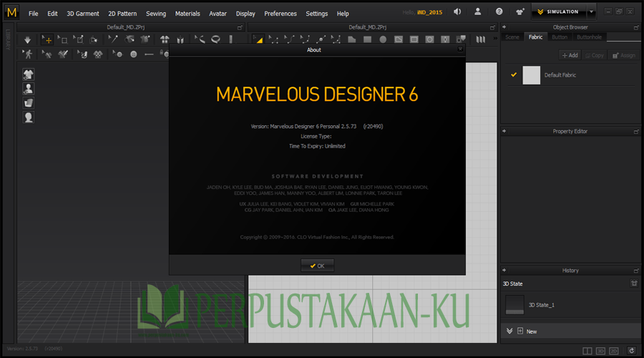The width and height of the screenshot is (644, 358).
Task: Pick the walking avatar motion tool
Action: [x=27, y=54]
